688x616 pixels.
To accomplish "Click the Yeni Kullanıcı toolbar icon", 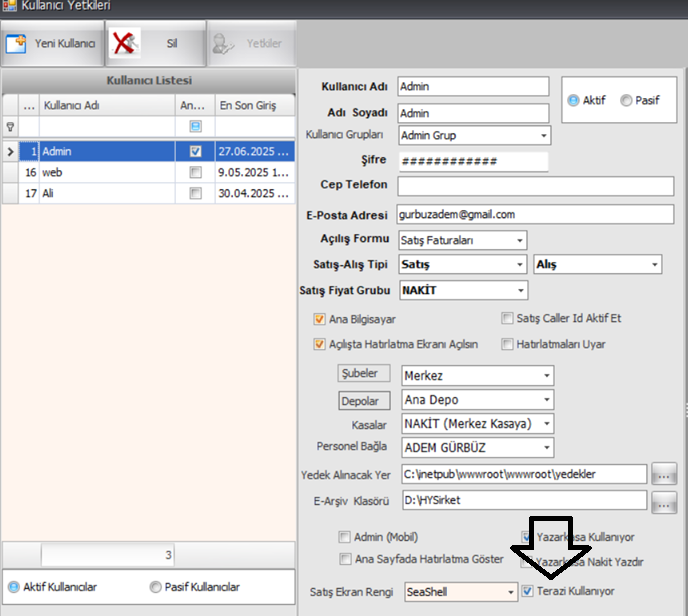I will click(x=17, y=44).
